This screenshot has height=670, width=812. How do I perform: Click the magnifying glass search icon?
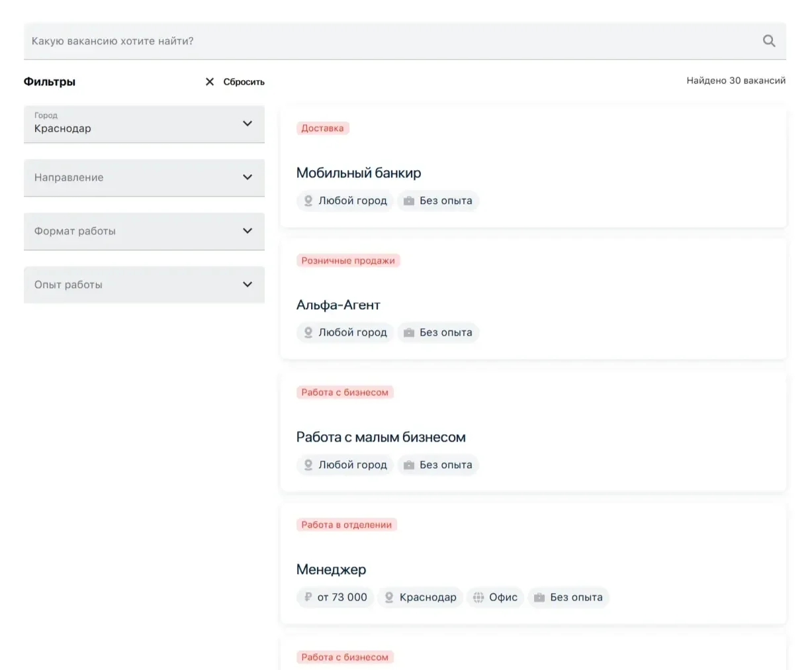768,41
